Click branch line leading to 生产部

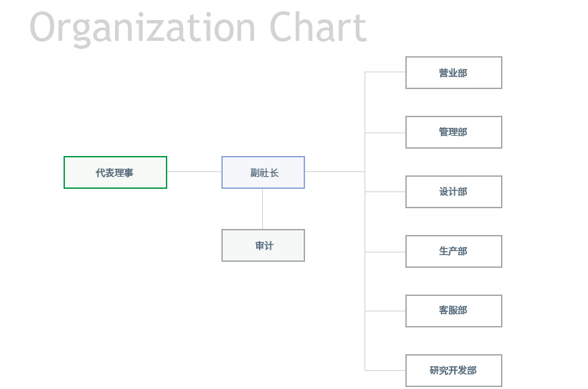[x=385, y=252]
